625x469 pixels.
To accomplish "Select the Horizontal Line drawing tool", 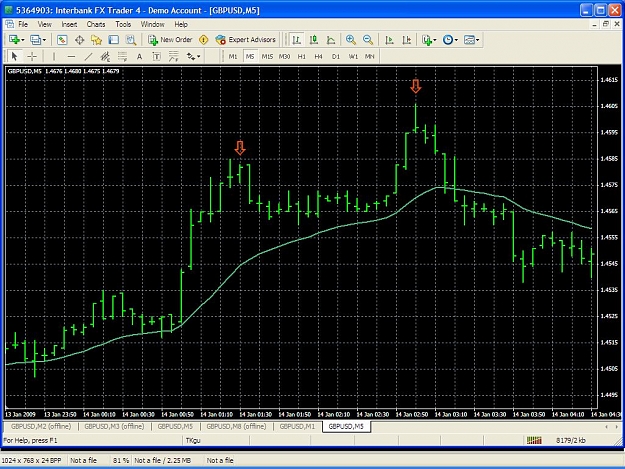I will pos(71,57).
